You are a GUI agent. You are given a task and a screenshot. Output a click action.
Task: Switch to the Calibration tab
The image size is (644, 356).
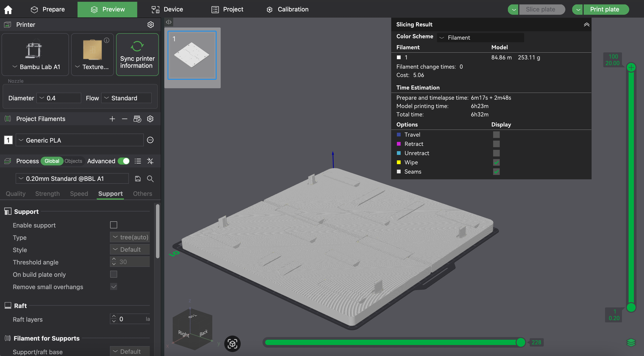tap(287, 9)
